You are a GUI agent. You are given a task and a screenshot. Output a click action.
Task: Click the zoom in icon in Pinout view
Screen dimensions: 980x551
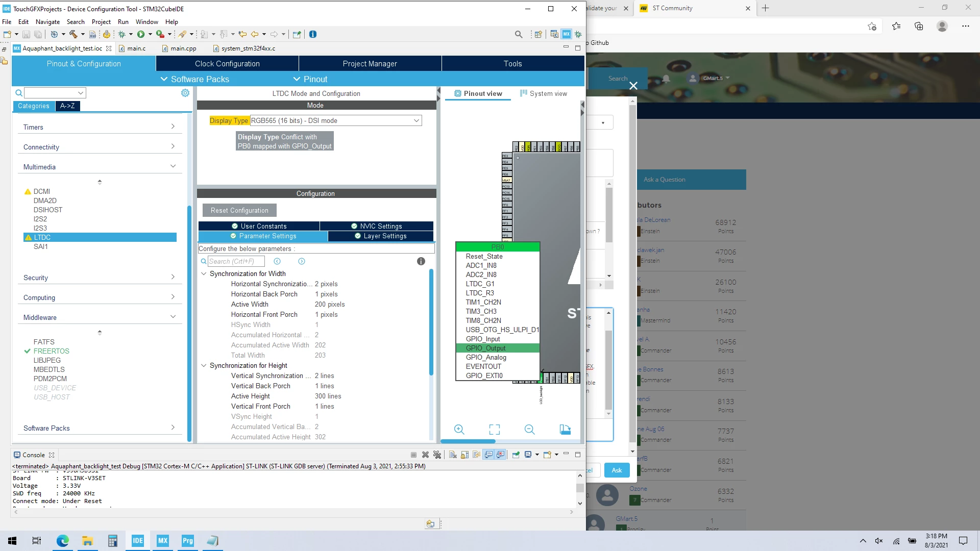click(459, 430)
